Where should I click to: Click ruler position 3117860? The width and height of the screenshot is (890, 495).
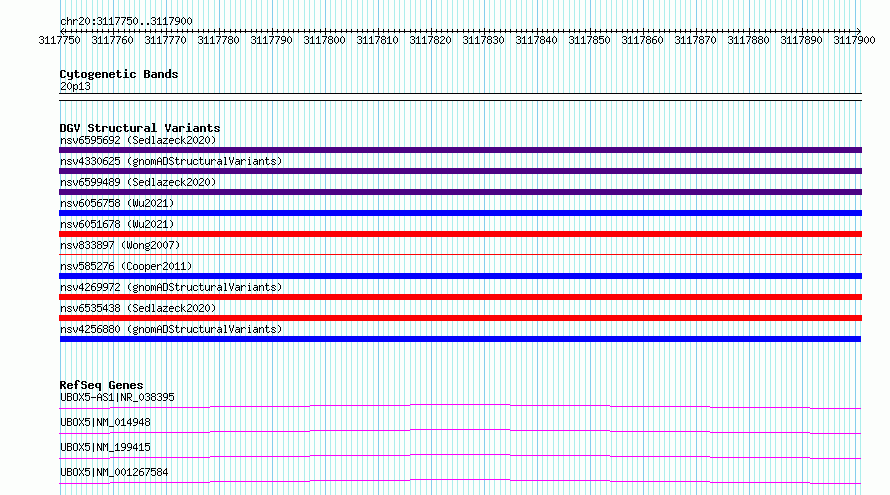[x=642, y=40]
